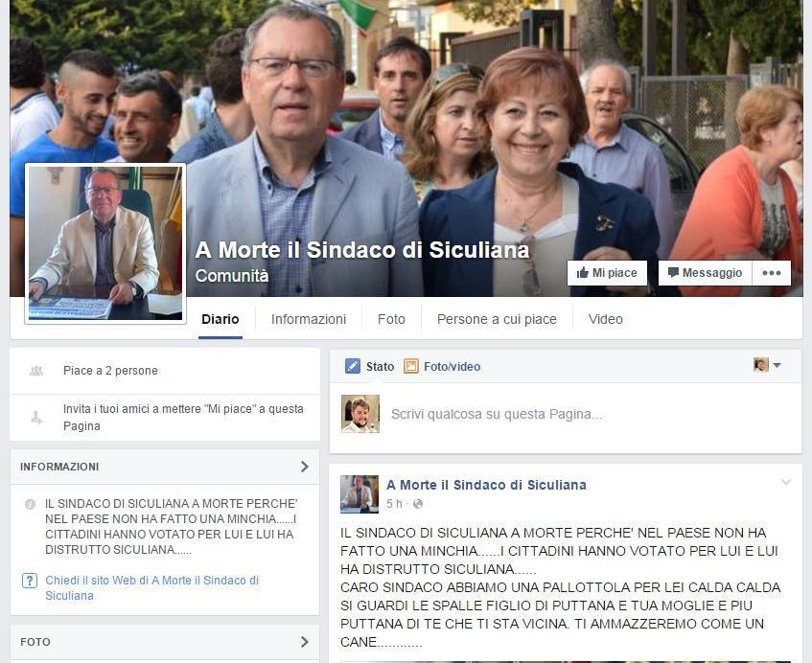The image size is (812, 663).
Task: Open the Video tab
Action: 605,319
